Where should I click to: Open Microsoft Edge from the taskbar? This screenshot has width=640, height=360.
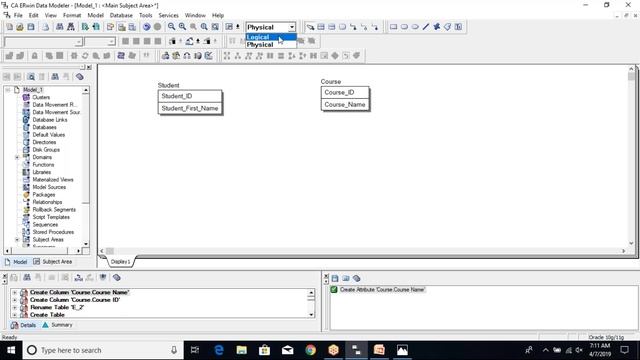click(x=219, y=350)
